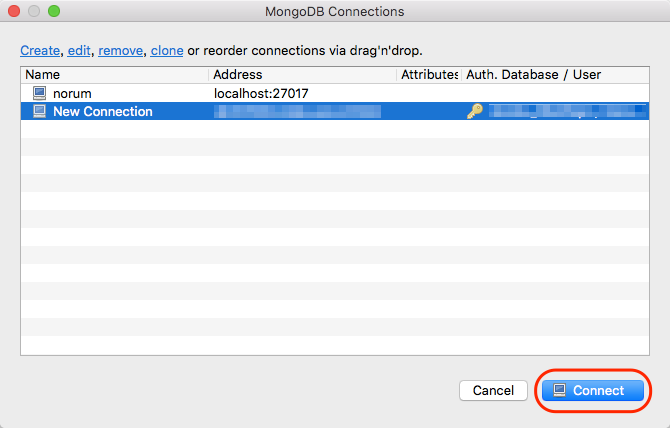Cancel the connections dialog

(494, 390)
